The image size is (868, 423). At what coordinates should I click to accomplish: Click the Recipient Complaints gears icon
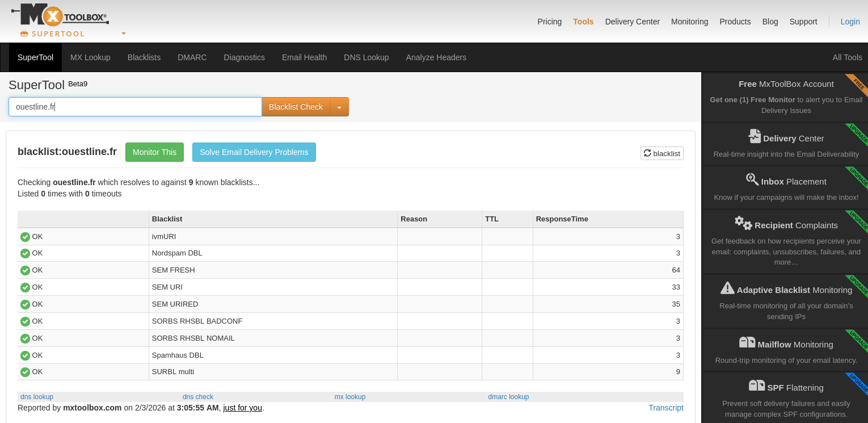tap(743, 223)
